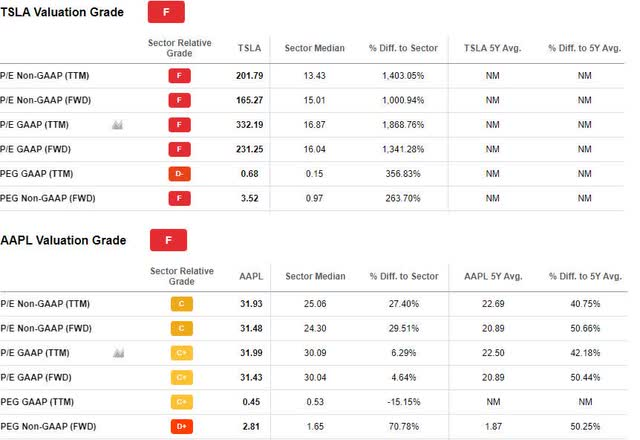Open chart icon beside AAPL P/E GAAP (TTM)

pos(119,353)
